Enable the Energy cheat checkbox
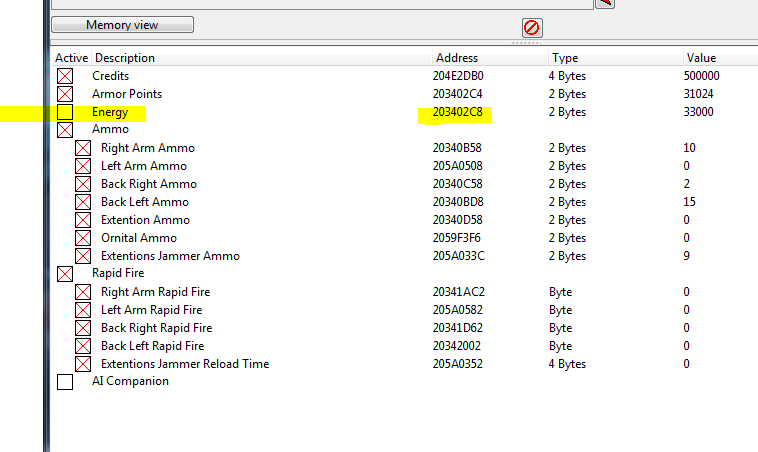The image size is (758, 452). coord(65,112)
